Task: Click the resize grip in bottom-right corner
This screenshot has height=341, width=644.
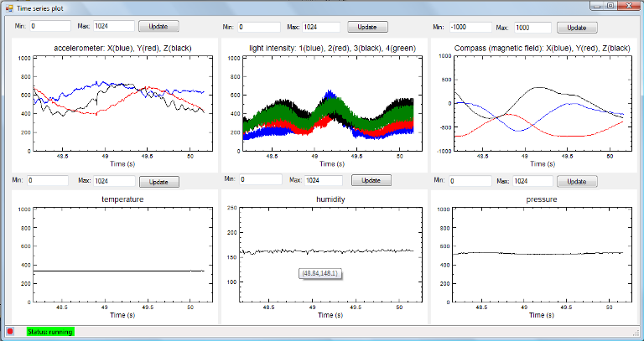Action: point(638,335)
